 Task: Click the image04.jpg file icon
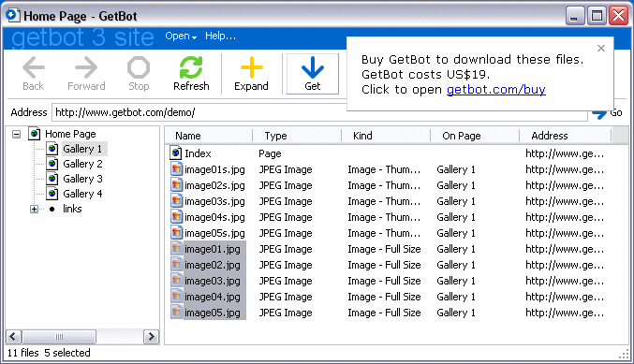(176, 297)
